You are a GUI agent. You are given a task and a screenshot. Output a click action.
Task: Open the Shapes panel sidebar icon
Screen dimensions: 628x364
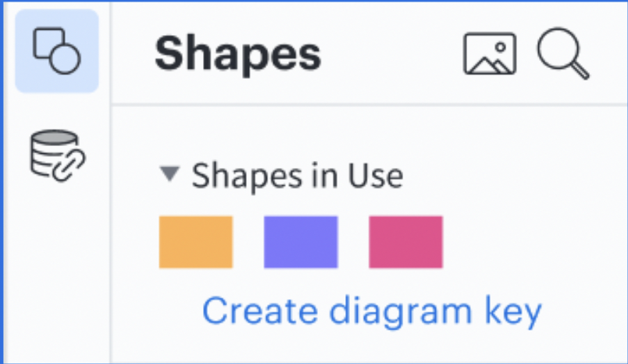57,51
